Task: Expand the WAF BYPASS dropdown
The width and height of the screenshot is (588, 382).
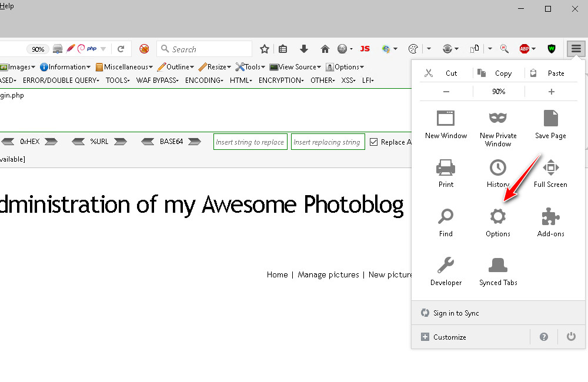Action: click(157, 80)
